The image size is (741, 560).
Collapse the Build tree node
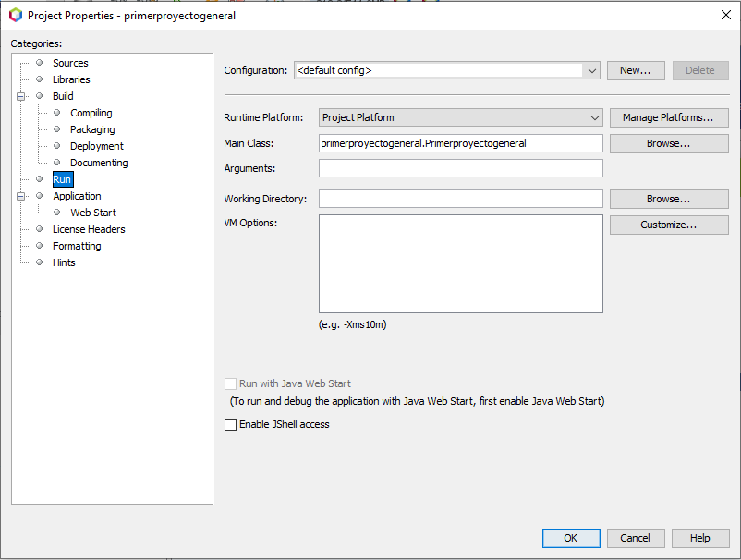click(x=20, y=96)
